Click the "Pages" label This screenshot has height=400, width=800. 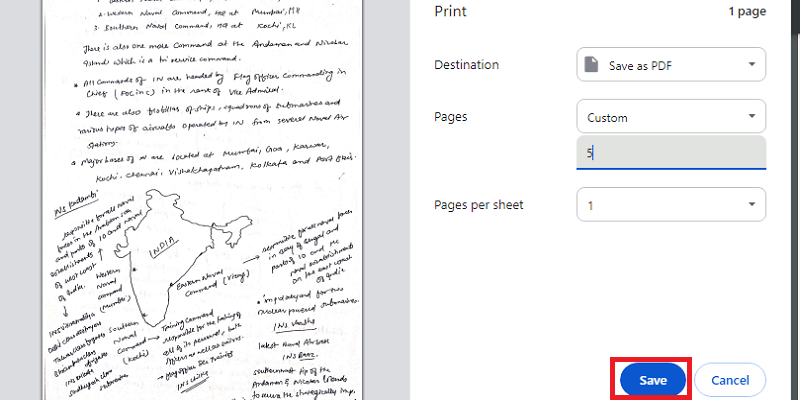coord(451,117)
